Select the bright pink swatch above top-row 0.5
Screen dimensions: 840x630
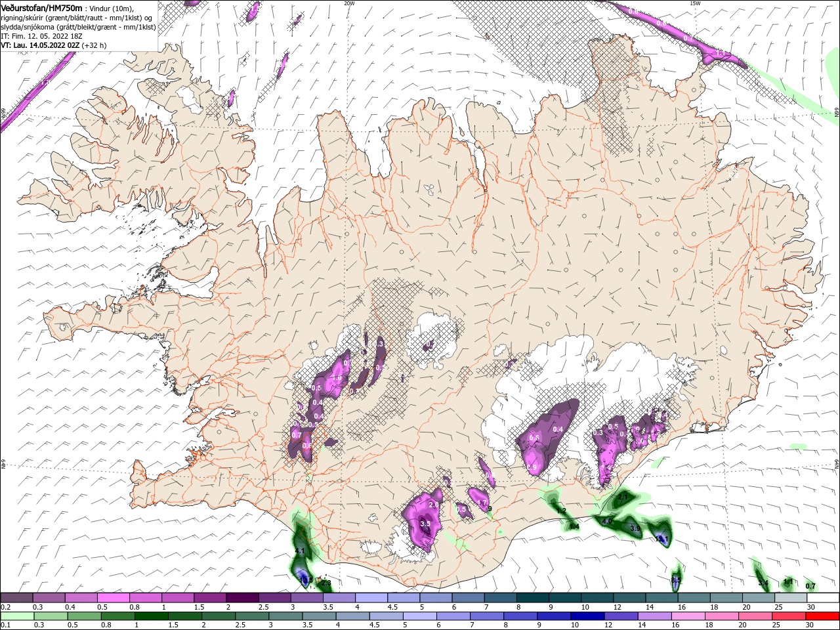113,598
